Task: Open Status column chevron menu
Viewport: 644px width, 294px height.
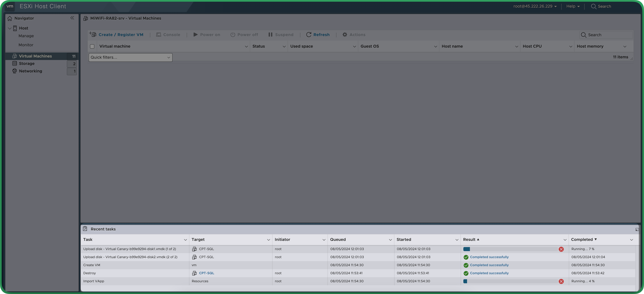Action: pos(284,46)
